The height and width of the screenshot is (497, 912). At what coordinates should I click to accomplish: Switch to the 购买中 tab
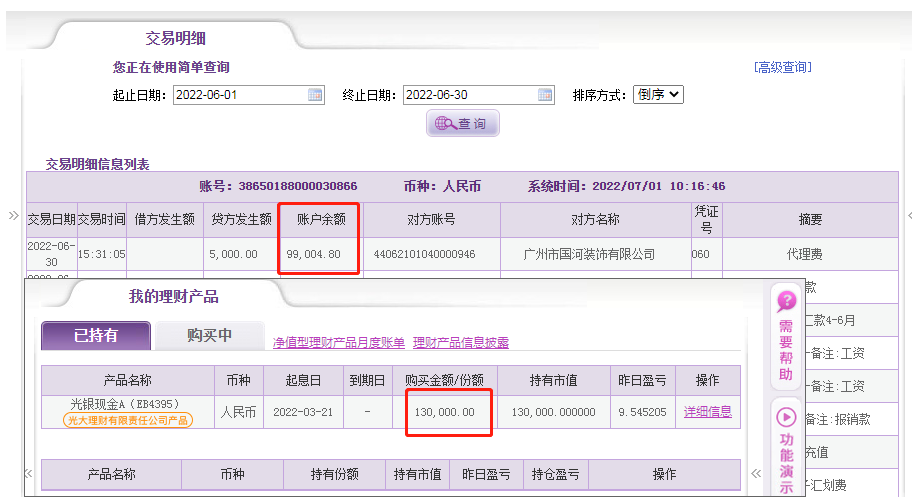[x=209, y=336]
